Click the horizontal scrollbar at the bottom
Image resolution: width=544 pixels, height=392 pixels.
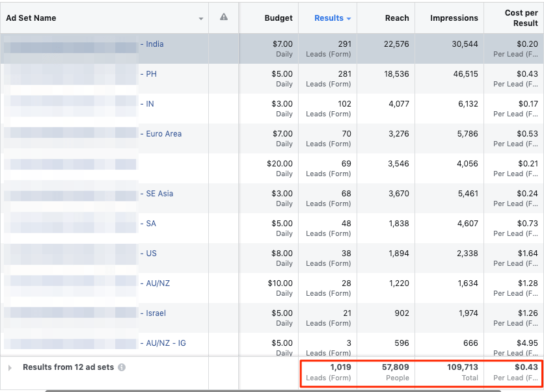click(x=272, y=389)
